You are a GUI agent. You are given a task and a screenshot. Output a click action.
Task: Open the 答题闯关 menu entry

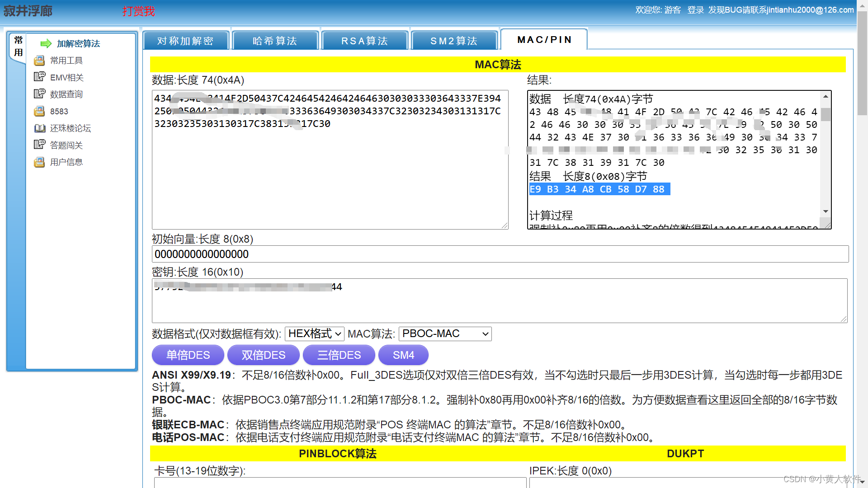click(66, 145)
